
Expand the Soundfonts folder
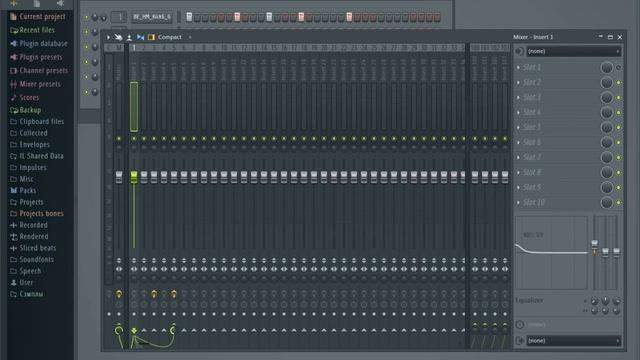click(31, 259)
